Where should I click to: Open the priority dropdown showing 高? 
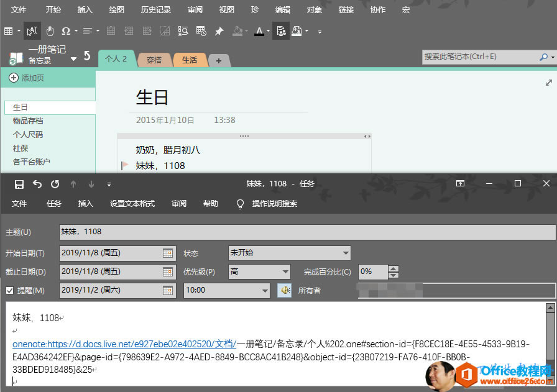285,271
